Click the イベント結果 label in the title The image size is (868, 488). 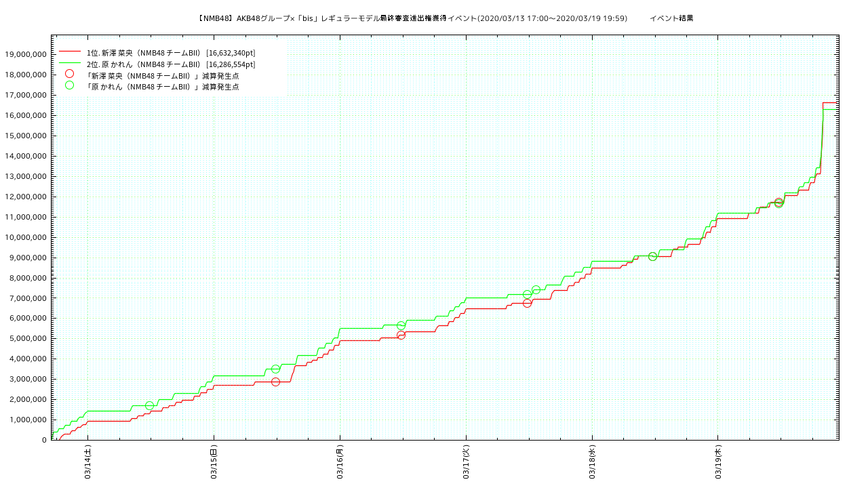(671, 18)
